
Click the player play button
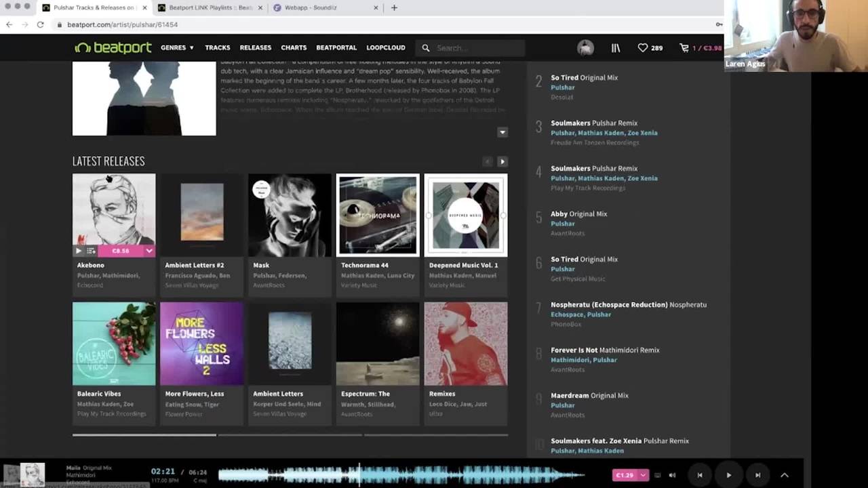(729, 475)
